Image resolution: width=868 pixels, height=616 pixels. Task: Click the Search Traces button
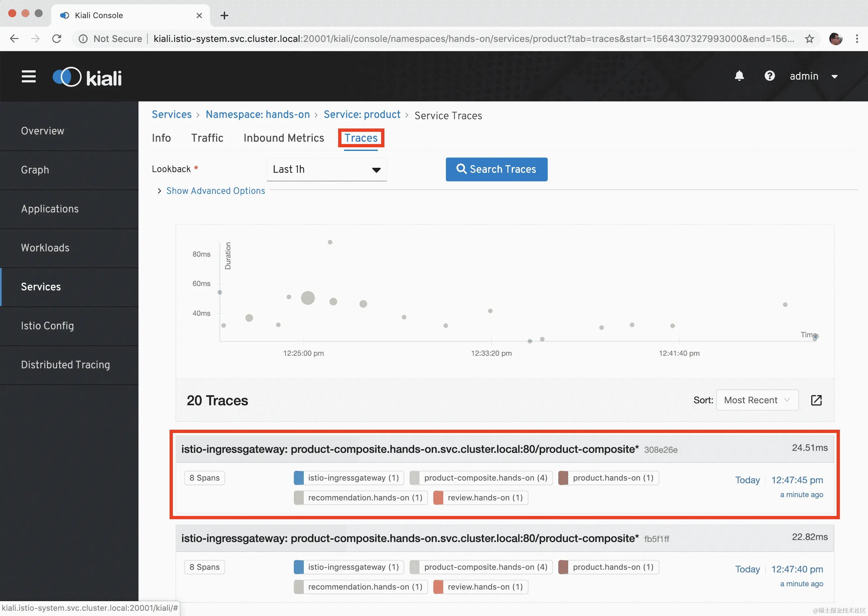pos(496,169)
